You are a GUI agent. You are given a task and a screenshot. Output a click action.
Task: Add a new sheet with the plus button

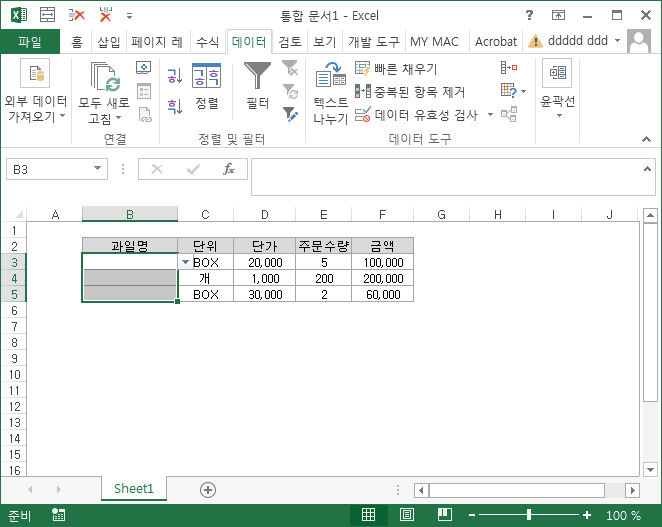pyautogui.click(x=208, y=490)
